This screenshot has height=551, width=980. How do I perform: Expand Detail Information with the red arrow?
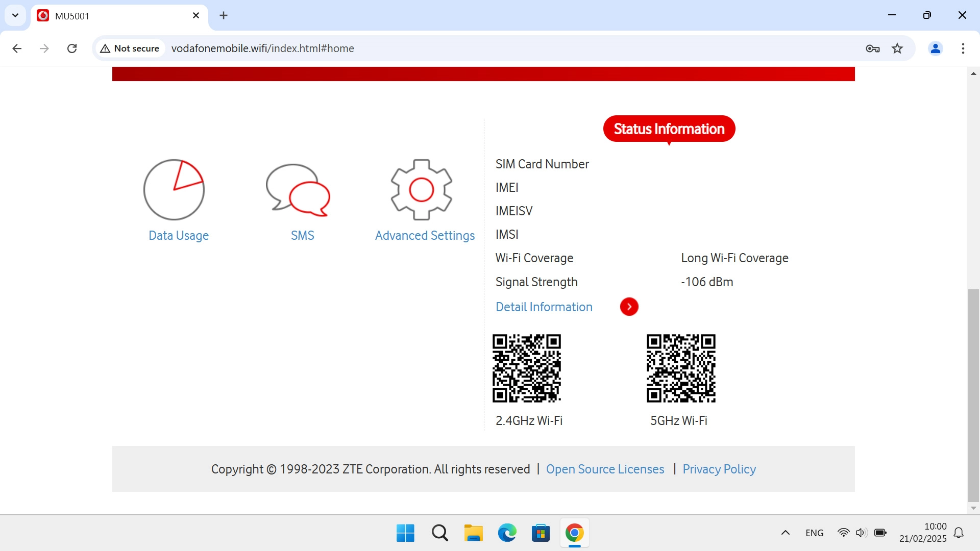629,307
